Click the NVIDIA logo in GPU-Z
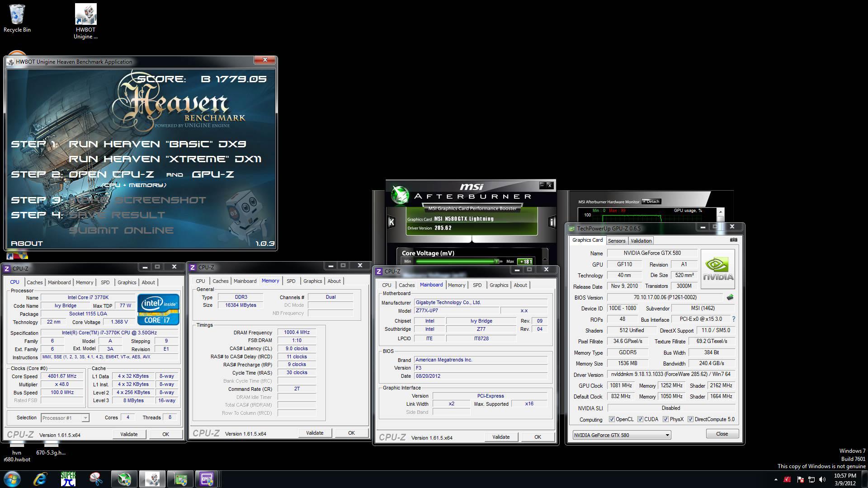The width and height of the screenshot is (868, 488). pos(718,269)
